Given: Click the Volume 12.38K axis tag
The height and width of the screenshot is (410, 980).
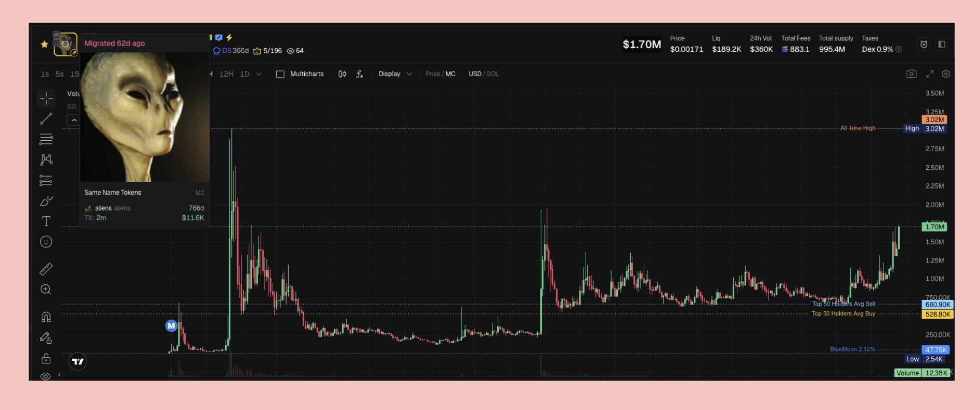Looking at the screenshot, I should pos(923,373).
